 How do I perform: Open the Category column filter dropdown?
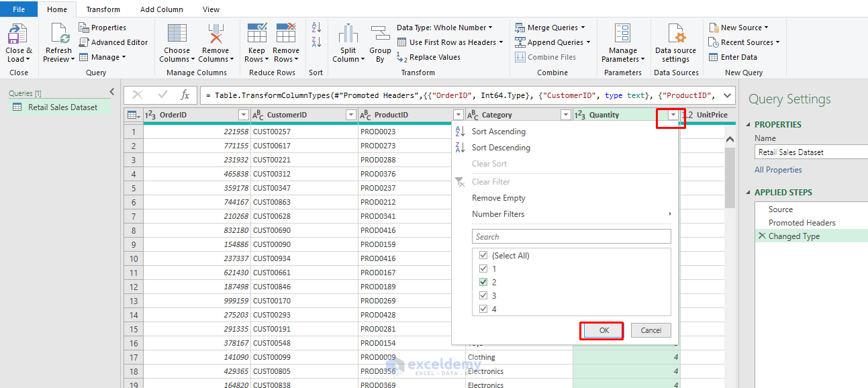pyautogui.click(x=565, y=115)
